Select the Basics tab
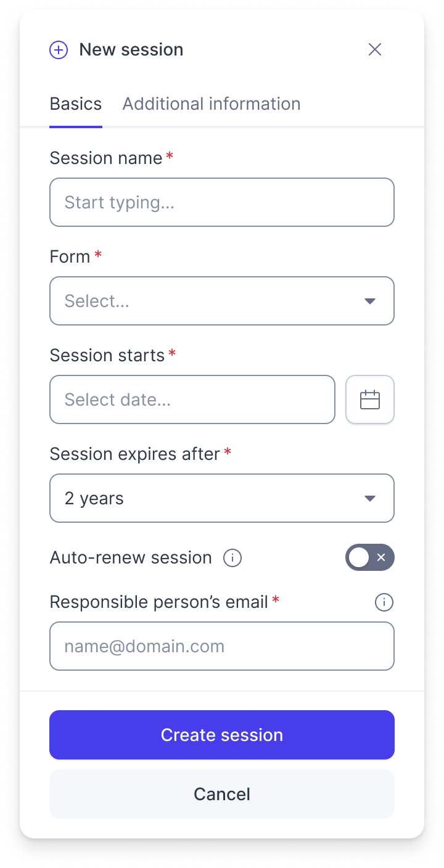 click(x=76, y=104)
